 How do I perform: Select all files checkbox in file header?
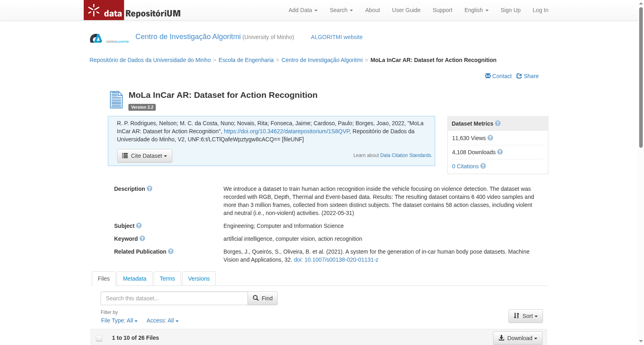click(99, 338)
